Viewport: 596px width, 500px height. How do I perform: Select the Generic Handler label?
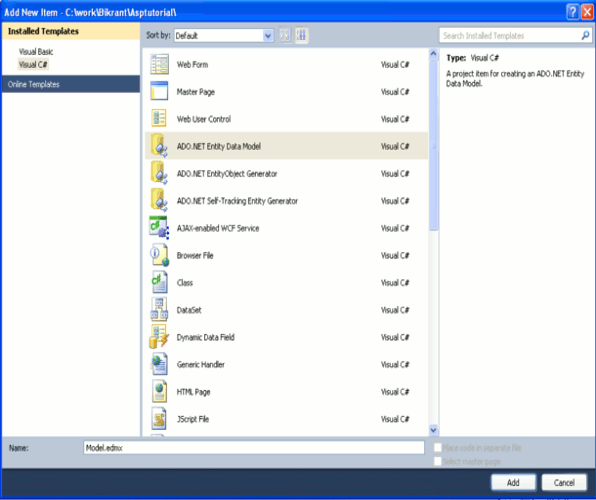pyautogui.click(x=201, y=365)
